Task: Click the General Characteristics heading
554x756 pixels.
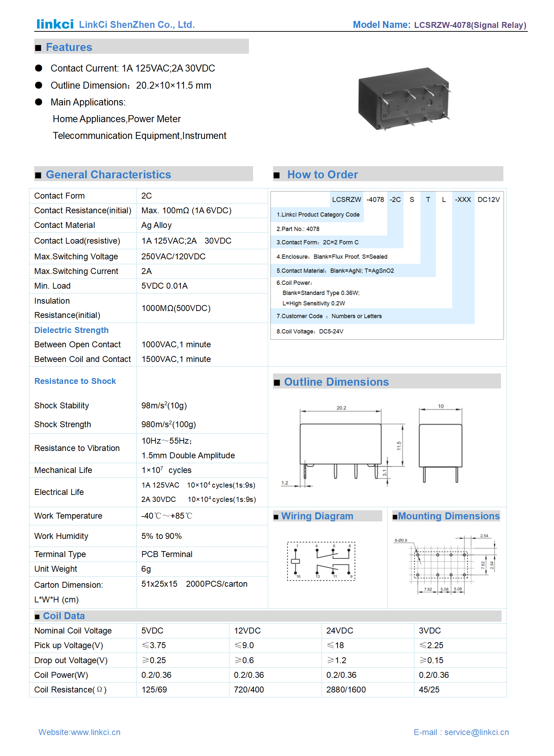Action: coord(108,175)
